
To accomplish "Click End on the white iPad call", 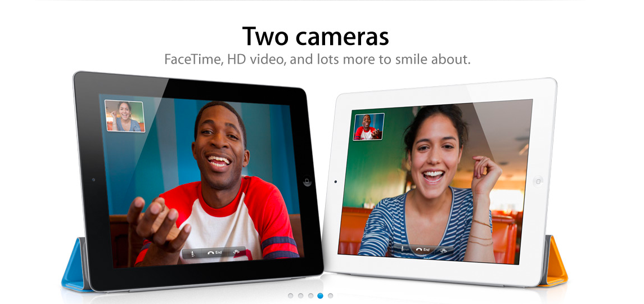I will click(x=422, y=249).
